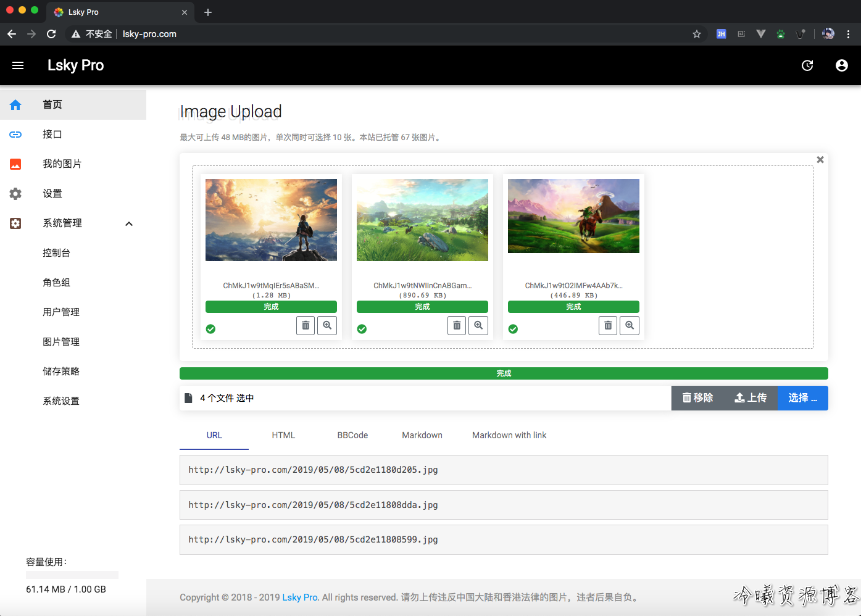
Task: Click the overall green 完成 progress bar
Action: 504,373
